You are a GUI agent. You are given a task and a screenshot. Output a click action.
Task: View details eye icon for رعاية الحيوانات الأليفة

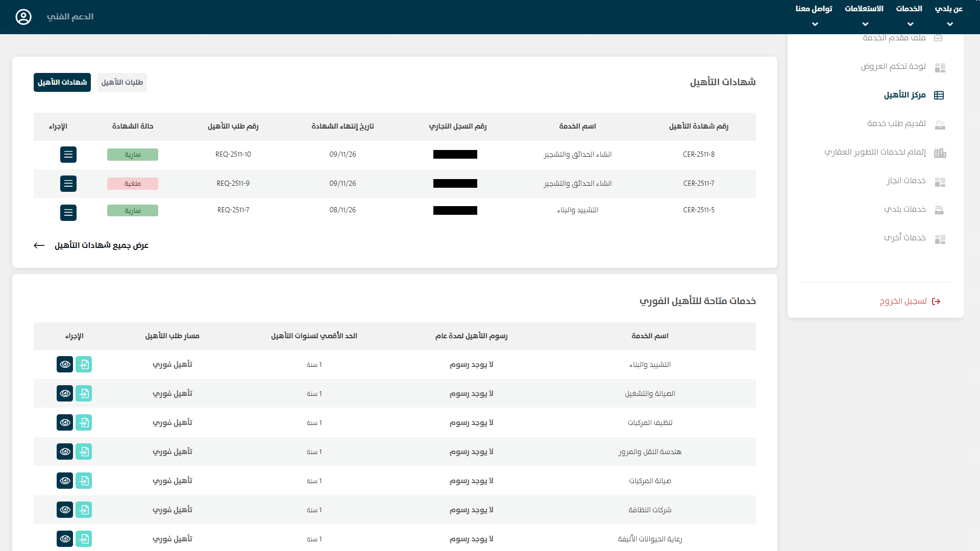click(x=65, y=539)
